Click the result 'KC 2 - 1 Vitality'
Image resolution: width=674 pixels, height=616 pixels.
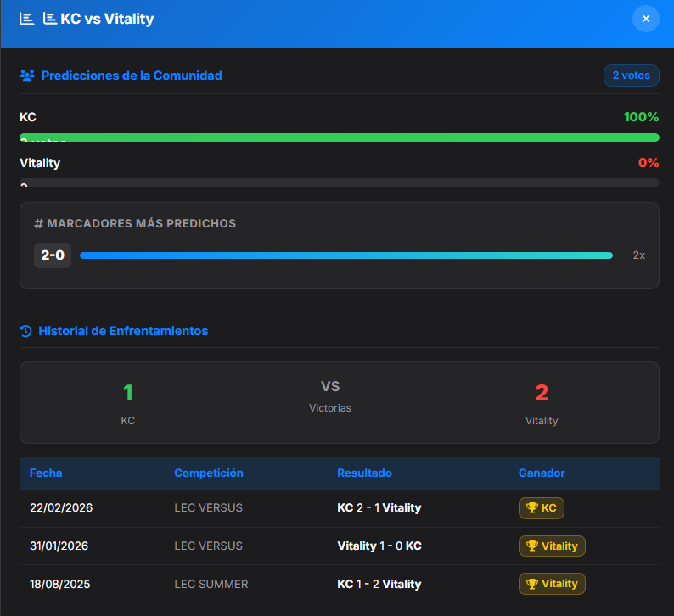click(379, 507)
